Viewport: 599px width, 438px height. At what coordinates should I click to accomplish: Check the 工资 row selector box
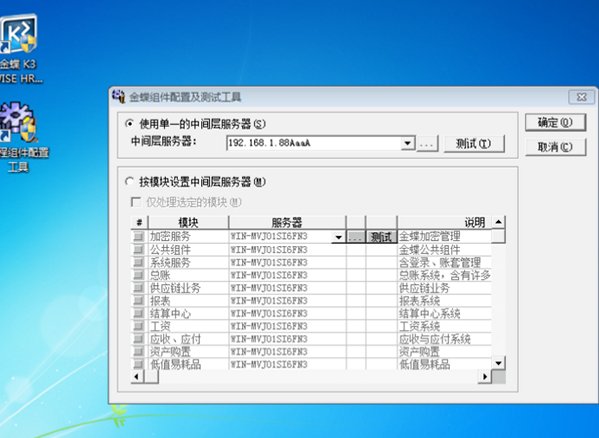pos(138,326)
